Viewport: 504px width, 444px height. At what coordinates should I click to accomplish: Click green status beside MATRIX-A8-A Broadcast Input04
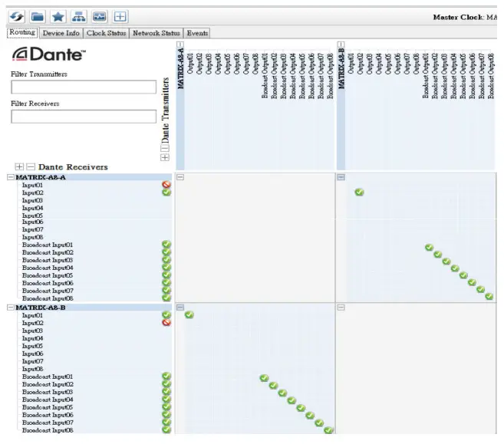pos(166,268)
